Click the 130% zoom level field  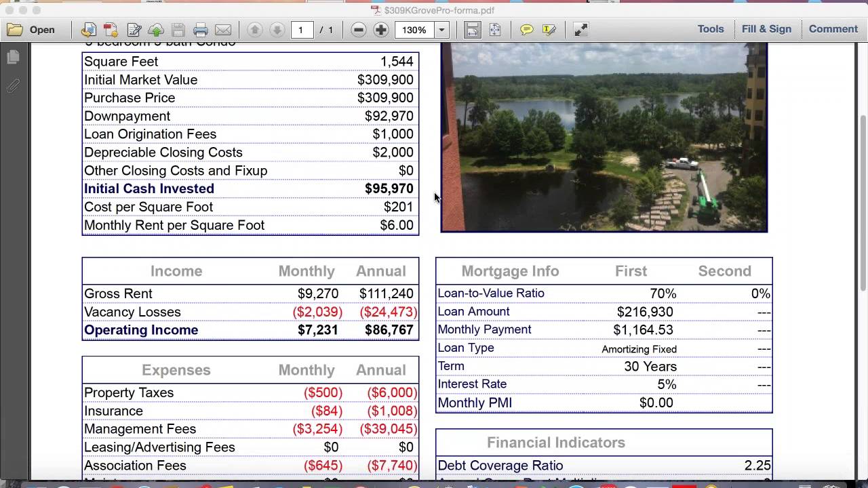(414, 30)
